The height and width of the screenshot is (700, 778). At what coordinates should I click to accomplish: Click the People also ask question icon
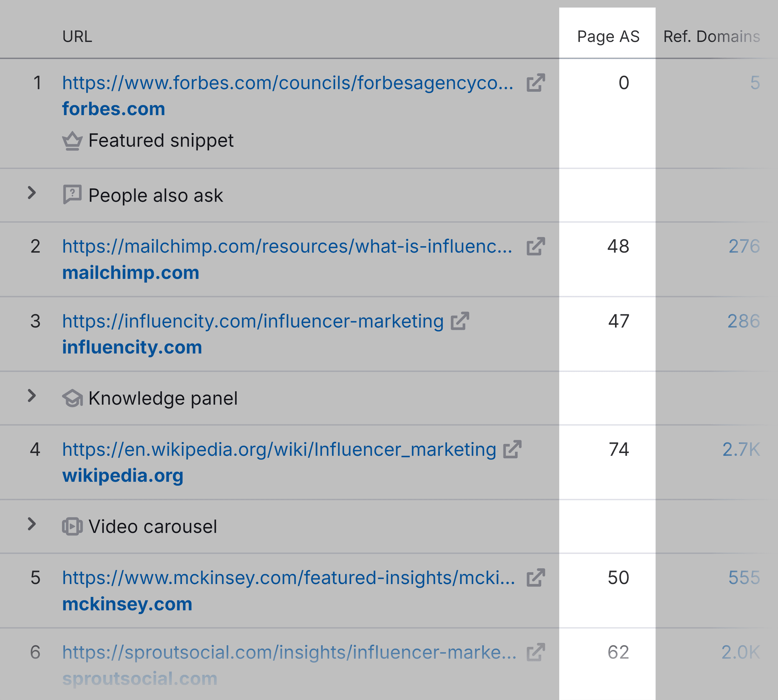pyautogui.click(x=72, y=195)
